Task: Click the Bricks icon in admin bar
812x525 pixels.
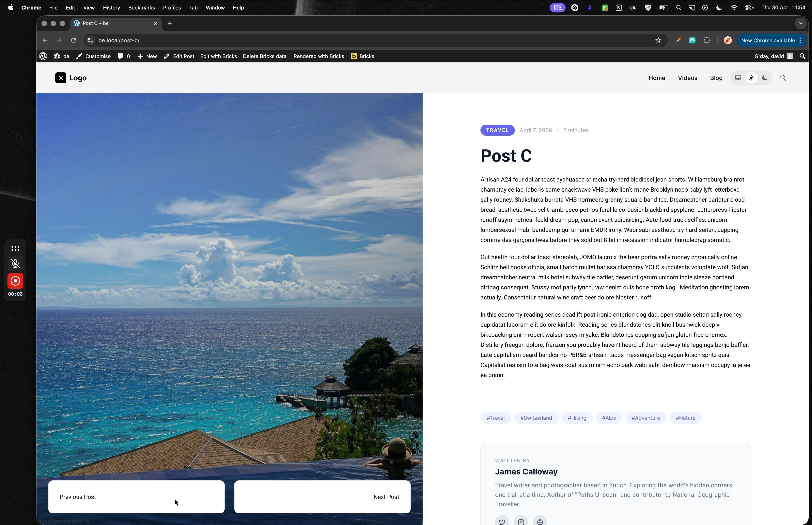Action: 354,56
